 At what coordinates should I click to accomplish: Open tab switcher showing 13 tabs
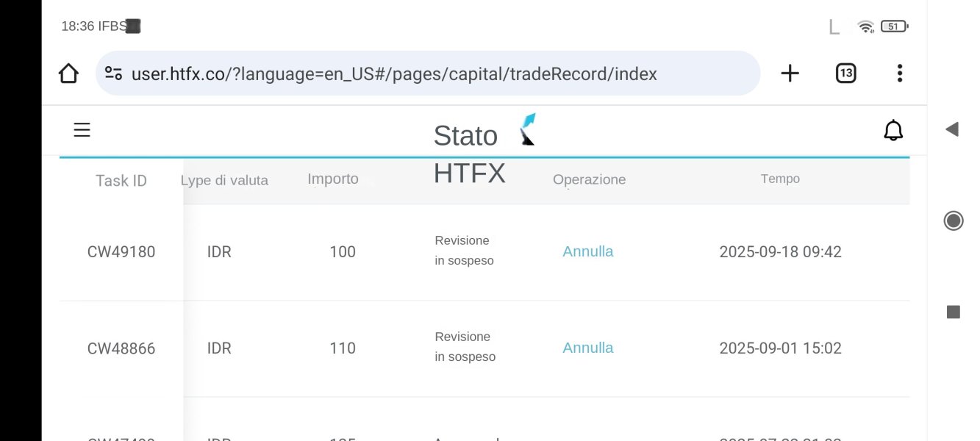click(846, 73)
